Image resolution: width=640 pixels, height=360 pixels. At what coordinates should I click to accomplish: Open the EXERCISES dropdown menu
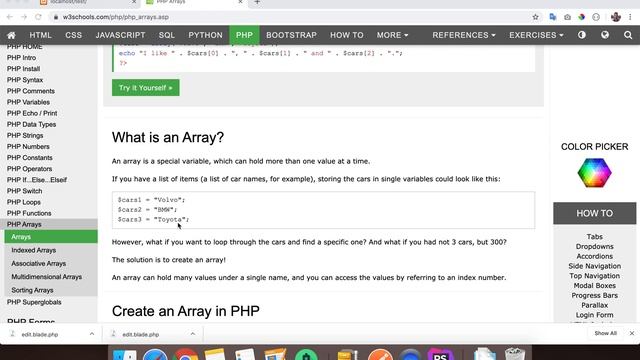tap(536, 35)
